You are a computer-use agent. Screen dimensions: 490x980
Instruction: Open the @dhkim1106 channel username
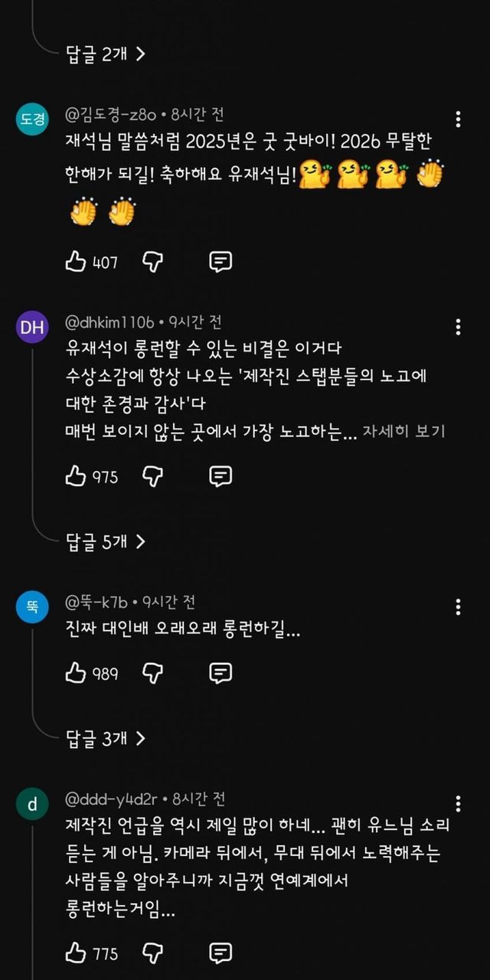(110, 322)
